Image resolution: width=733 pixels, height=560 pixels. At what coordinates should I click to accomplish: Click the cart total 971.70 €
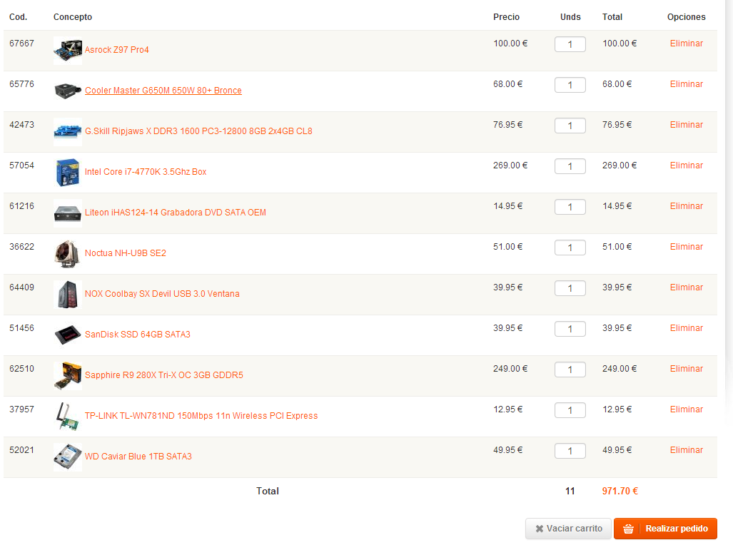click(x=620, y=491)
